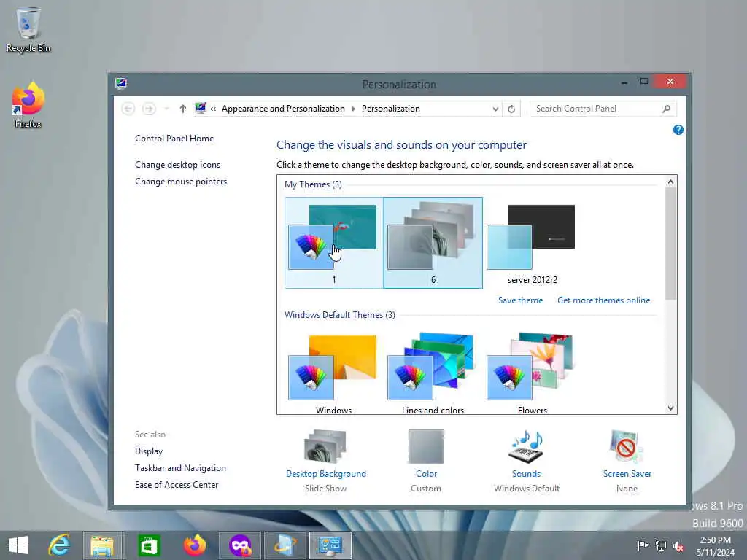Open Change mouse pointers
The image size is (747, 560).
(181, 182)
